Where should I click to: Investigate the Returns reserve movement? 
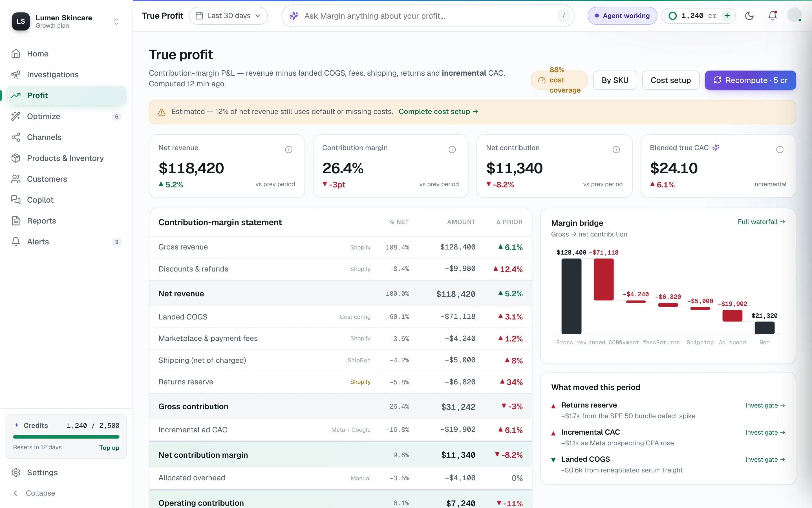(x=765, y=405)
